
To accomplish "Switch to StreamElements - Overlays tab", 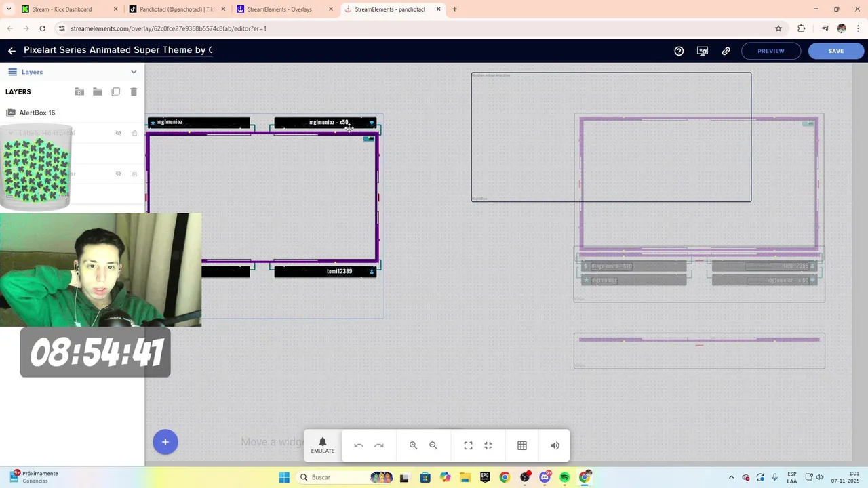I will (x=285, y=9).
